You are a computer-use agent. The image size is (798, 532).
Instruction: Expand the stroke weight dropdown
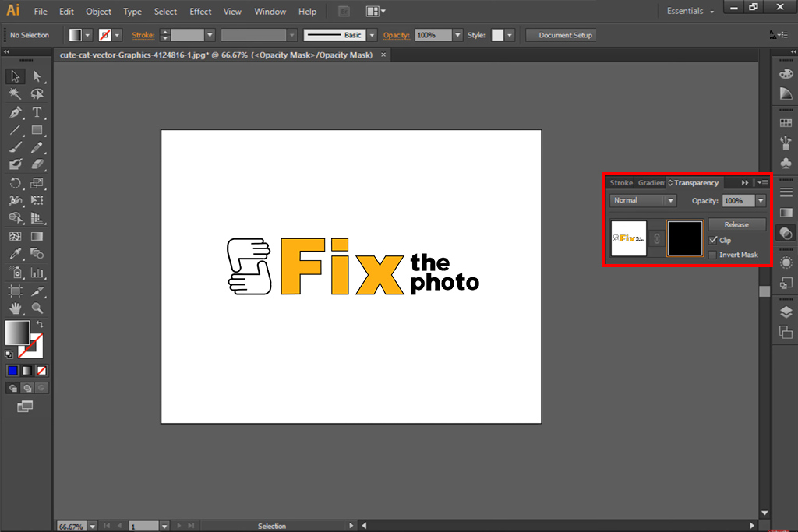210,35
